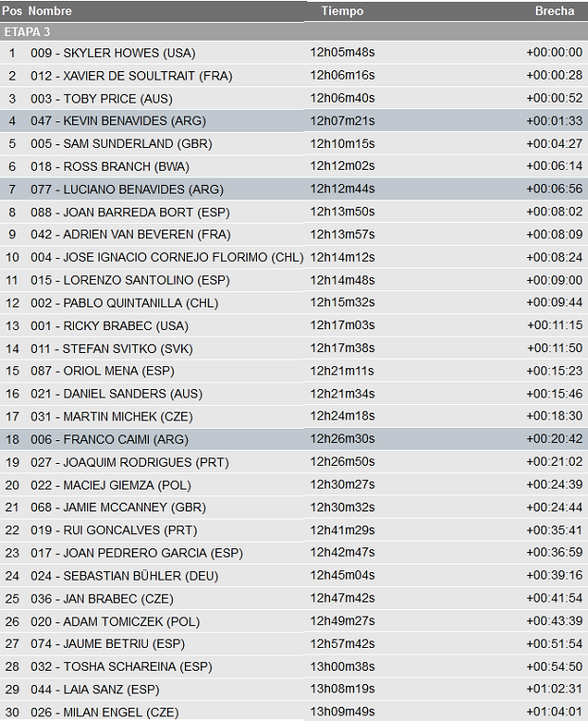Click Ricky Brabec's gap +00:11:15
Viewport: 588px width, 721px height.
[x=554, y=326]
